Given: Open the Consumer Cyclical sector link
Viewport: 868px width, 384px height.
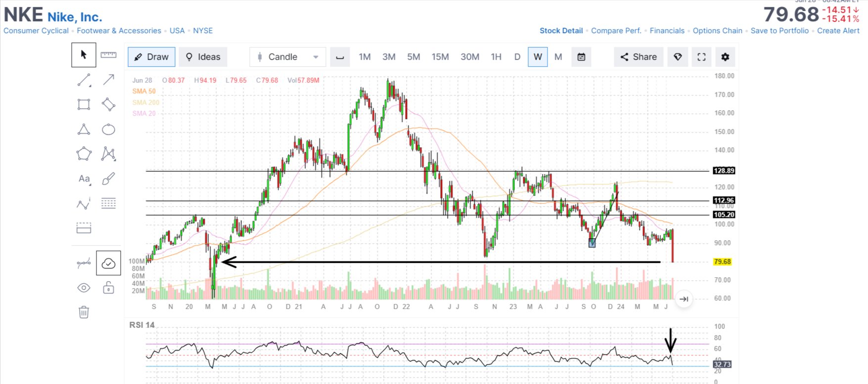Looking at the screenshot, I should coord(36,31).
